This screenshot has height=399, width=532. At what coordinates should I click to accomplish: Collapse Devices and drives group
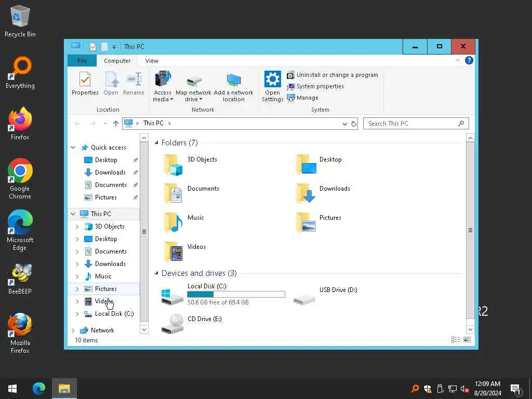point(156,273)
